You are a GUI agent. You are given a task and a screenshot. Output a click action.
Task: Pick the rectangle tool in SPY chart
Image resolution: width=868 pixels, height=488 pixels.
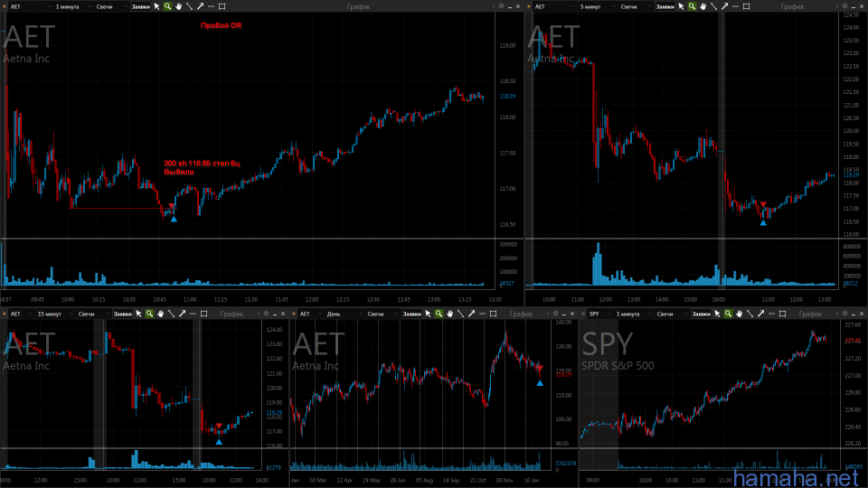(782, 314)
